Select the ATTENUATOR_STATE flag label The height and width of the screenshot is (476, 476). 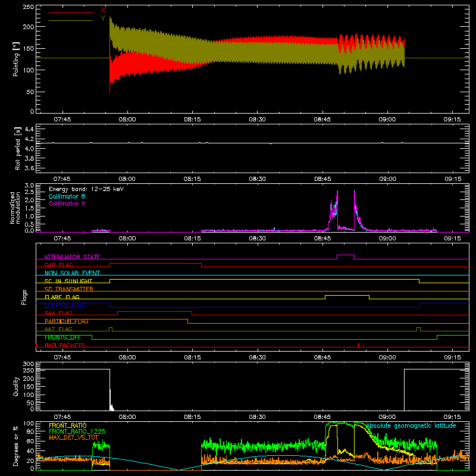[x=72, y=257]
